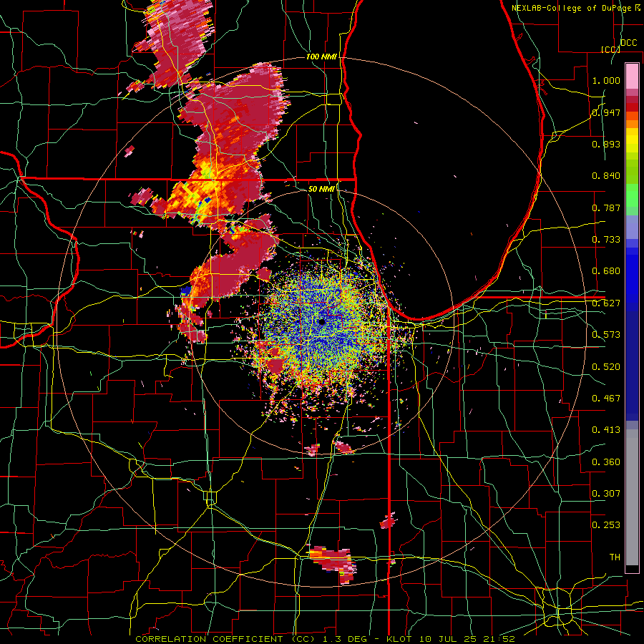Image resolution: width=644 pixels, height=644 pixels.
Task: Click the DCC label above the color scale
Action: pos(628,43)
